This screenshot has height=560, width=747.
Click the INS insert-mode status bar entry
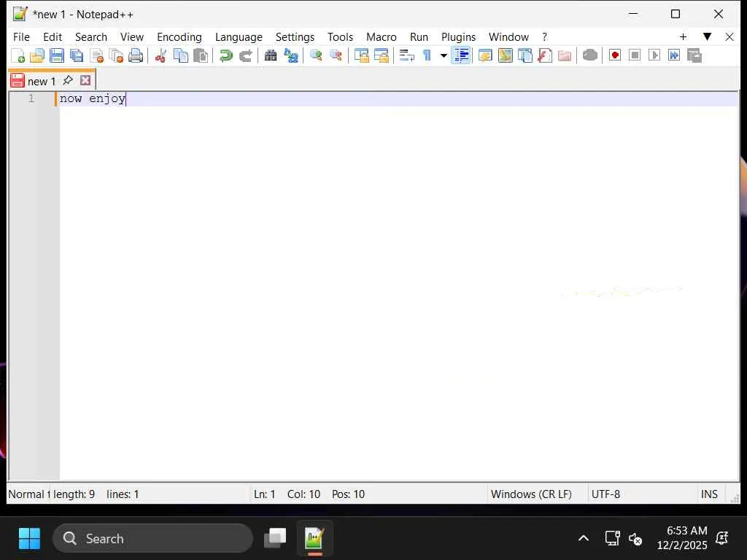coord(709,494)
